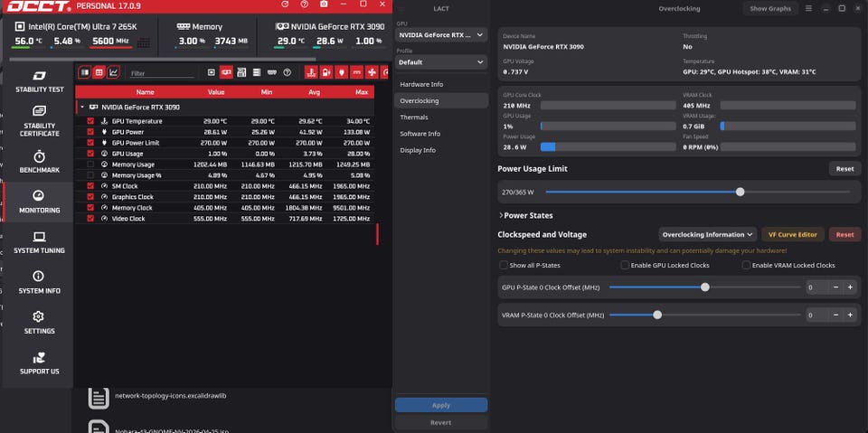Click the OCCT sensor Filter text field
This screenshot has width=868, height=433.
162,73
